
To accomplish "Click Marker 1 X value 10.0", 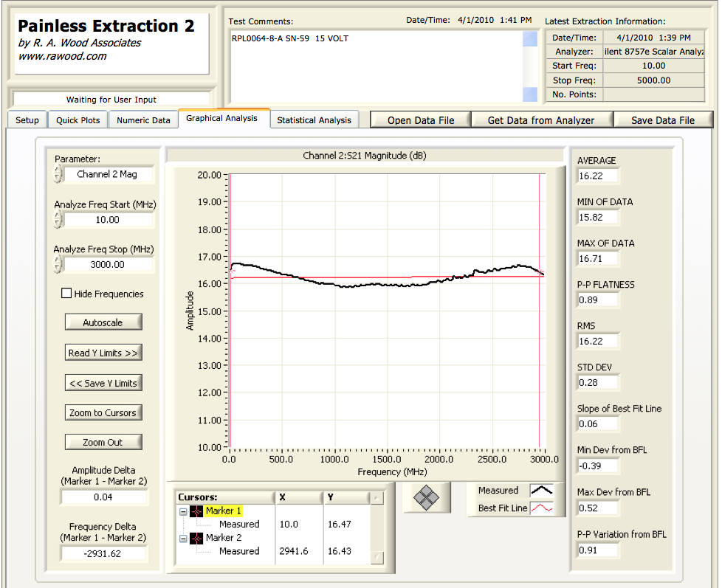I will (x=289, y=524).
